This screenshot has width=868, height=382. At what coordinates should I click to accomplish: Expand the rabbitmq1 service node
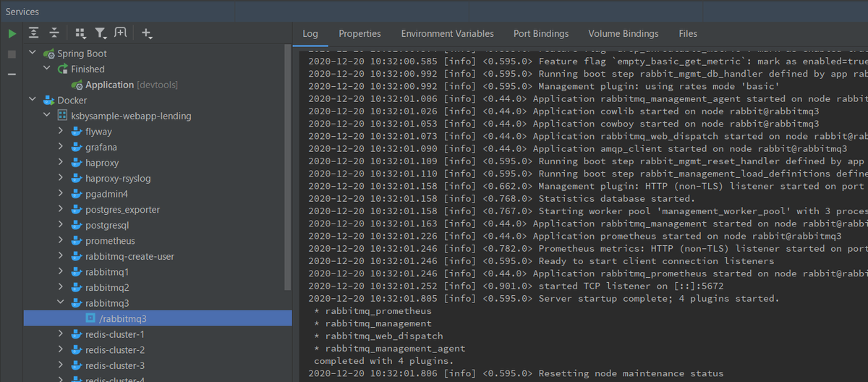click(x=61, y=272)
